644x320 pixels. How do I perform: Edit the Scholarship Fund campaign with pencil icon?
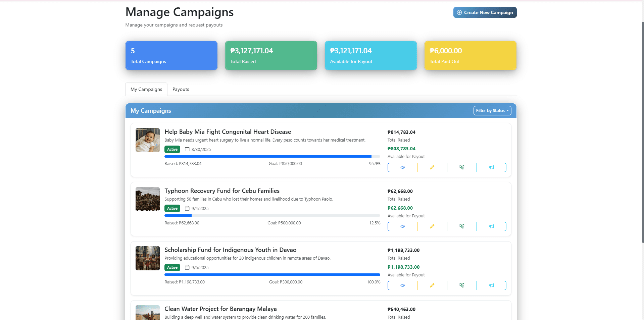click(432, 285)
